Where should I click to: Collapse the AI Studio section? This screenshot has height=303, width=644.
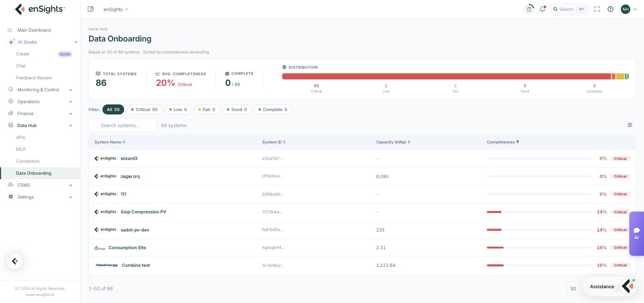[76, 42]
